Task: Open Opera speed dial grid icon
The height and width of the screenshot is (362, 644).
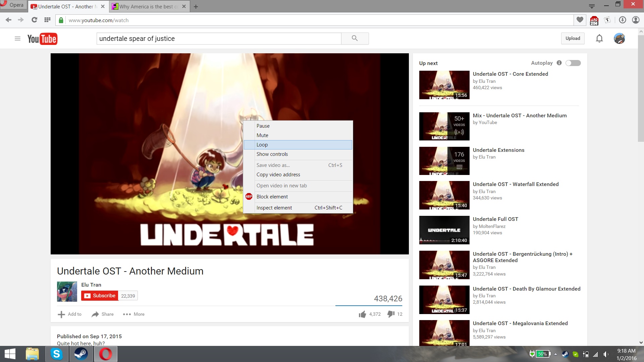Action: point(47,20)
